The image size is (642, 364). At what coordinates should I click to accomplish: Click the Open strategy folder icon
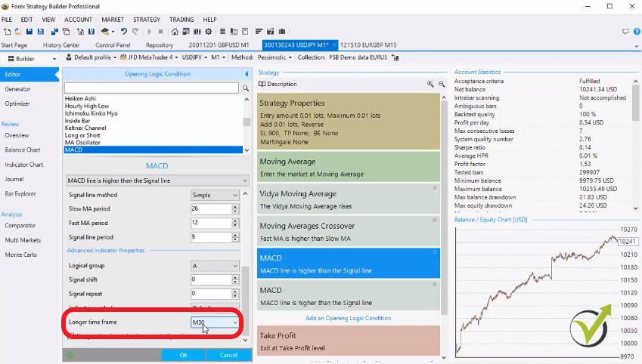18,32
